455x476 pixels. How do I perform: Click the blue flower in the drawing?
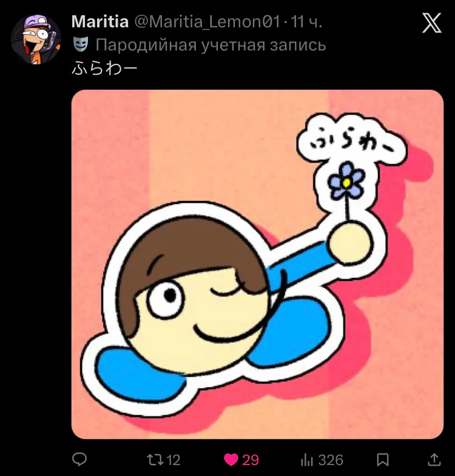[346, 180]
